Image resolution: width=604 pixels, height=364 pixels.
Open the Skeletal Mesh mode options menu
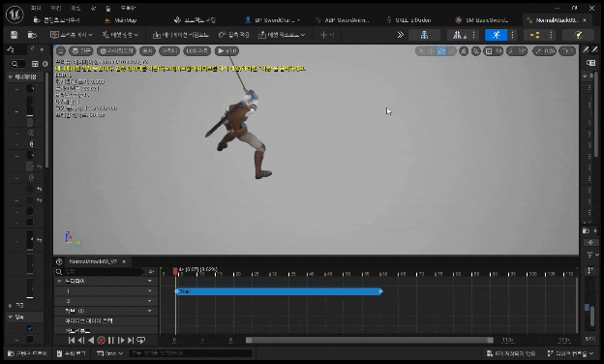[x=474, y=35]
